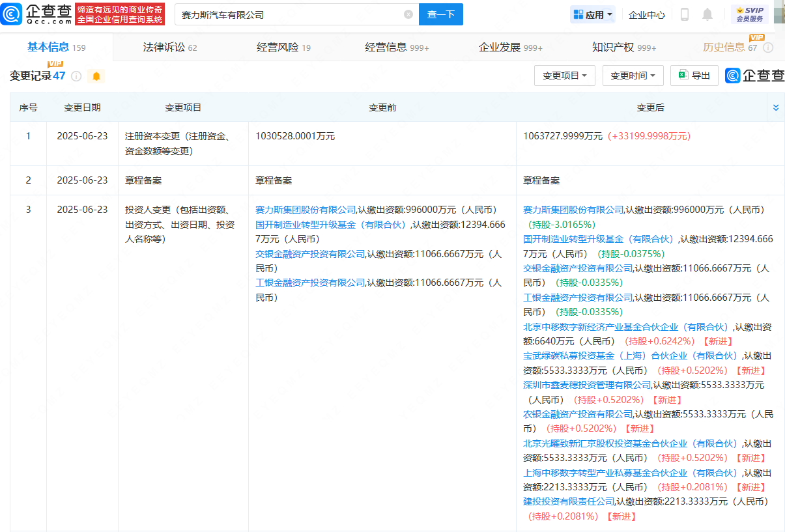Switch to the 知识产权 tab
Screen dimensions: 785x532
624,47
